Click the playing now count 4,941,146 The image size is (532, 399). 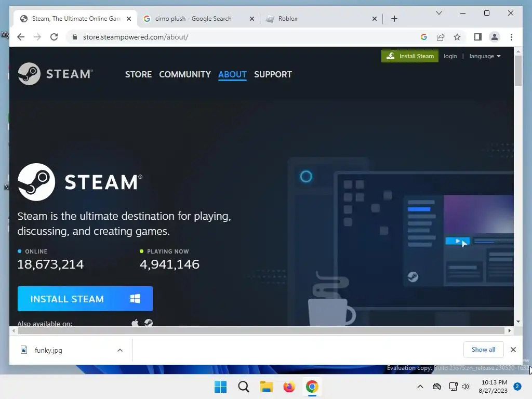[170, 264]
